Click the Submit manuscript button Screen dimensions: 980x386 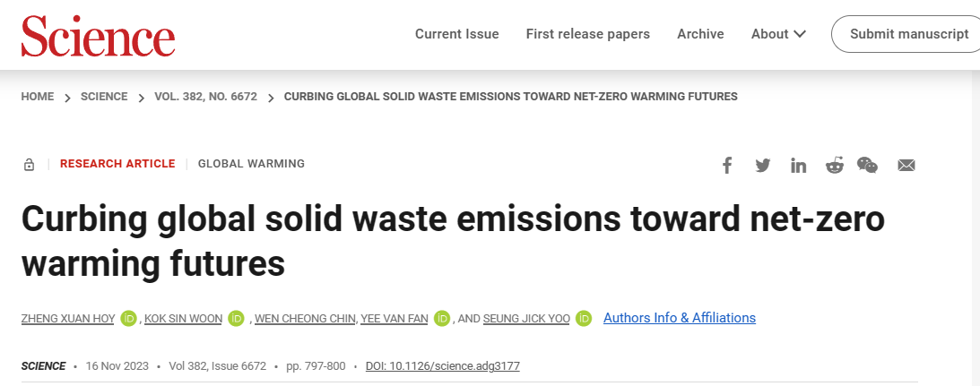pos(909,34)
